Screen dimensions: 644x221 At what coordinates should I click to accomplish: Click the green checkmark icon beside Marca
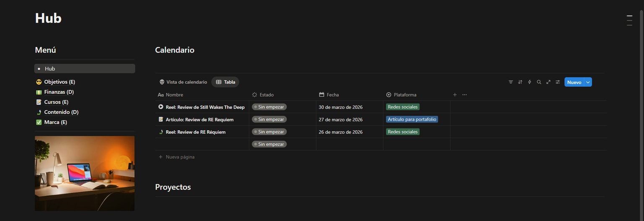[39, 122]
